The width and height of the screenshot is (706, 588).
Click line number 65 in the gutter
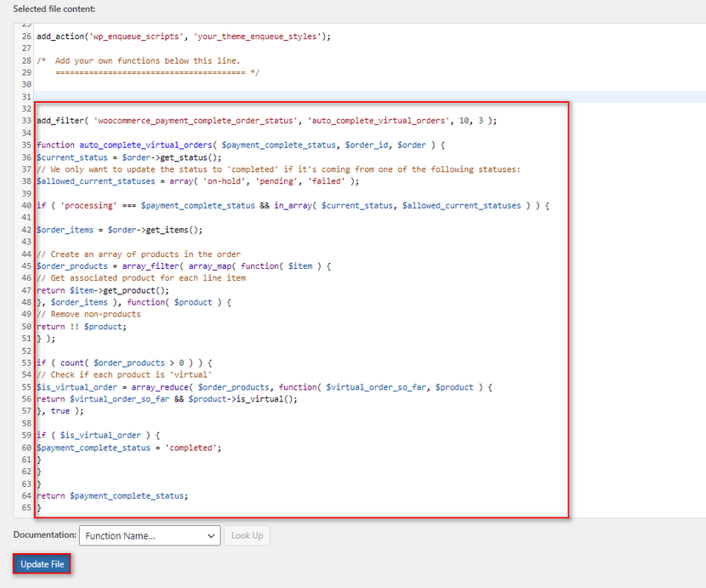point(26,508)
